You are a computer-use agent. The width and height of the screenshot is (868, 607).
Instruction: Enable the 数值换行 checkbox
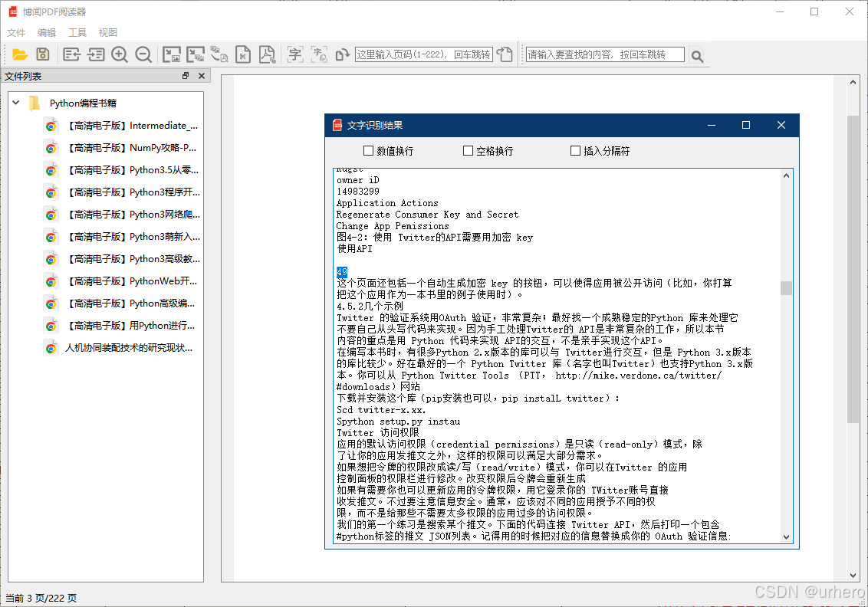pos(368,150)
